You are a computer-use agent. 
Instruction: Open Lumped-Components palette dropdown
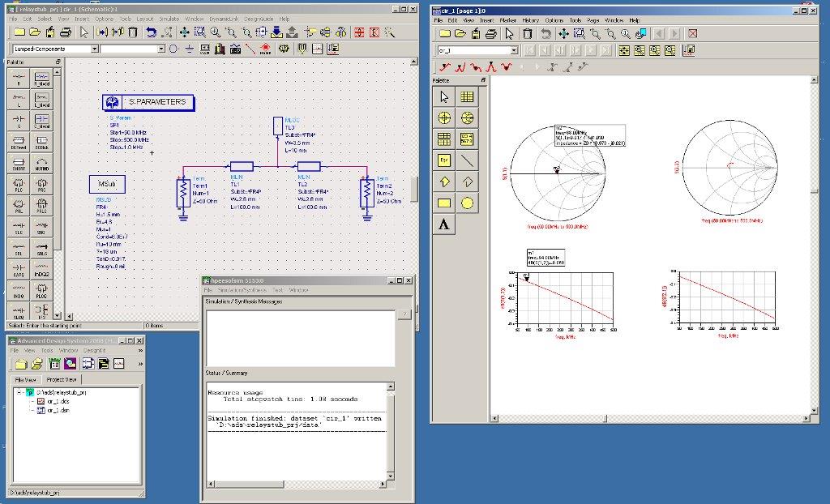click(94, 49)
